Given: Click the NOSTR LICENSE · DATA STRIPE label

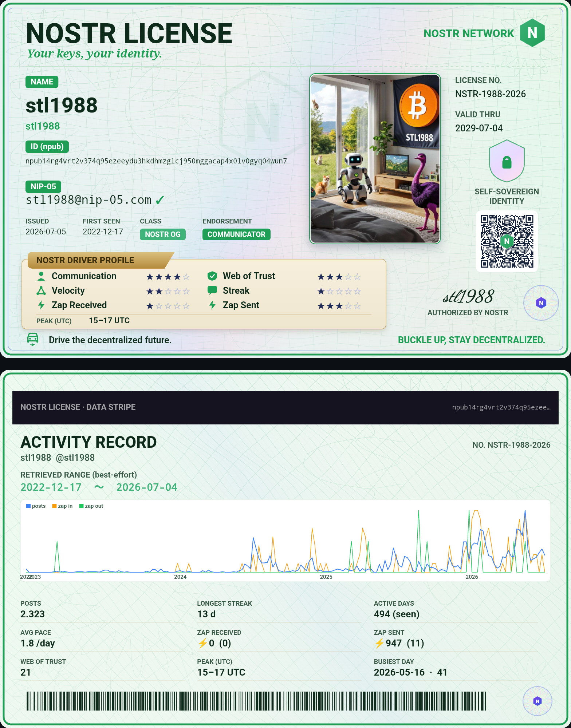Looking at the screenshot, I should click(78, 407).
